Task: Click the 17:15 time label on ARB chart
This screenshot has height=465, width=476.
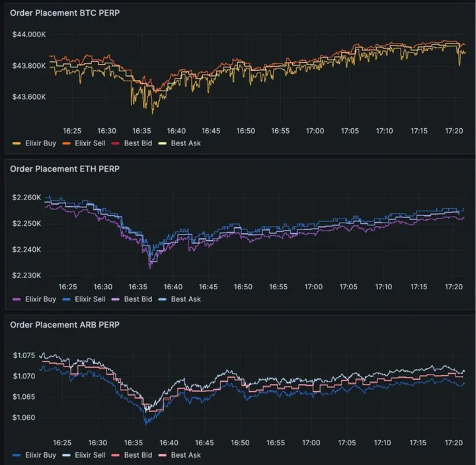Action: coord(418,443)
